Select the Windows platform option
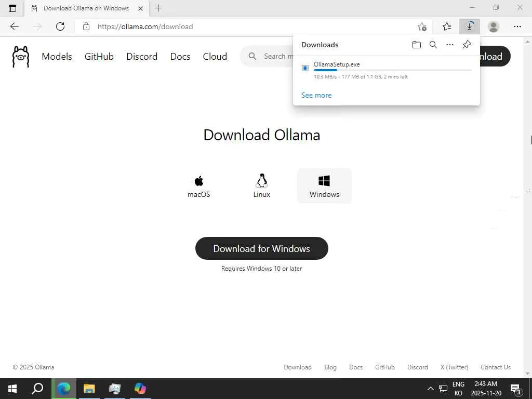Image resolution: width=532 pixels, height=399 pixels. click(x=324, y=186)
